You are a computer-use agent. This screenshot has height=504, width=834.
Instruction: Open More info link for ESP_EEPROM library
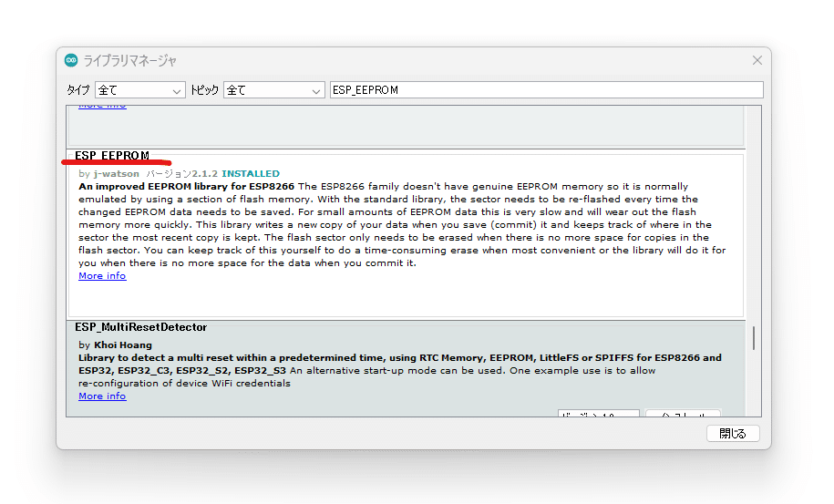[102, 275]
